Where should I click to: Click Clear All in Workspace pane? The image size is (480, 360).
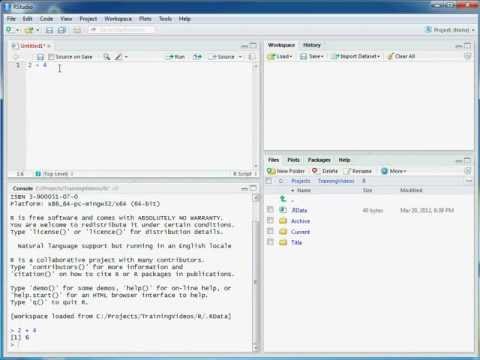pyautogui.click(x=401, y=56)
